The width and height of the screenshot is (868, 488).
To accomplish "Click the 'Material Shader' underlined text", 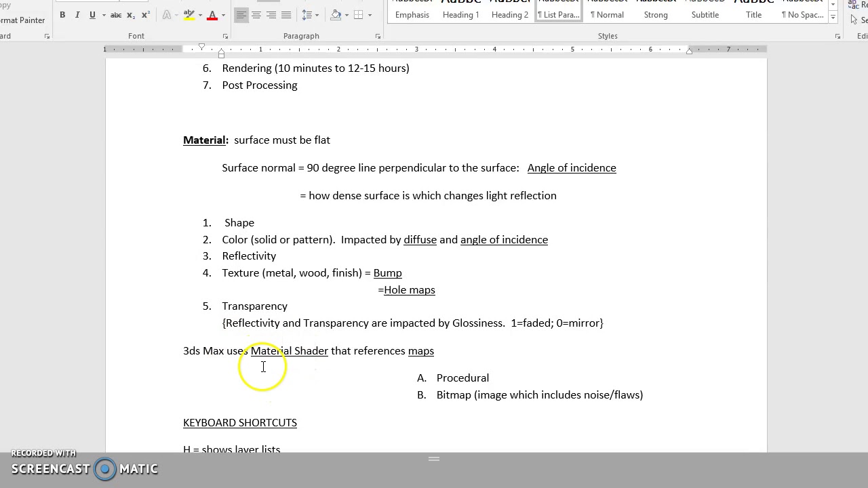I will click(x=290, y=351).
